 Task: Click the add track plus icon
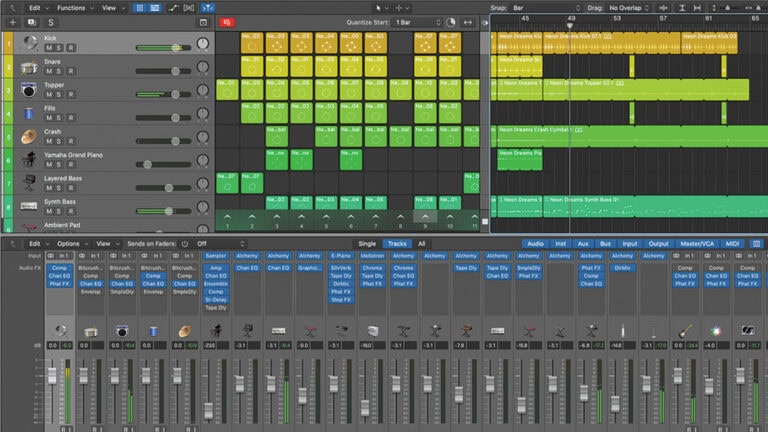coord(13,23)
